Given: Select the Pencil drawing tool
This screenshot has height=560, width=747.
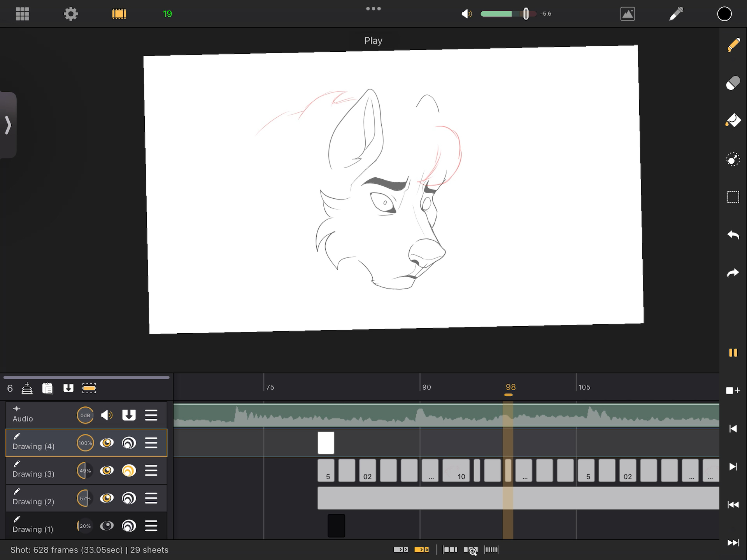Looking at the screenshot, I should tap(733, 45).
